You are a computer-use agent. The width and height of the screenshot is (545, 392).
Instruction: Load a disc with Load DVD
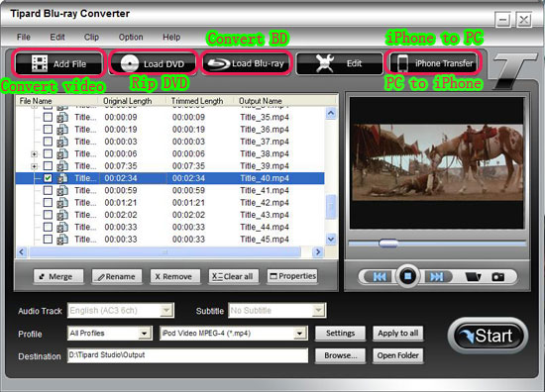(153, 63)
